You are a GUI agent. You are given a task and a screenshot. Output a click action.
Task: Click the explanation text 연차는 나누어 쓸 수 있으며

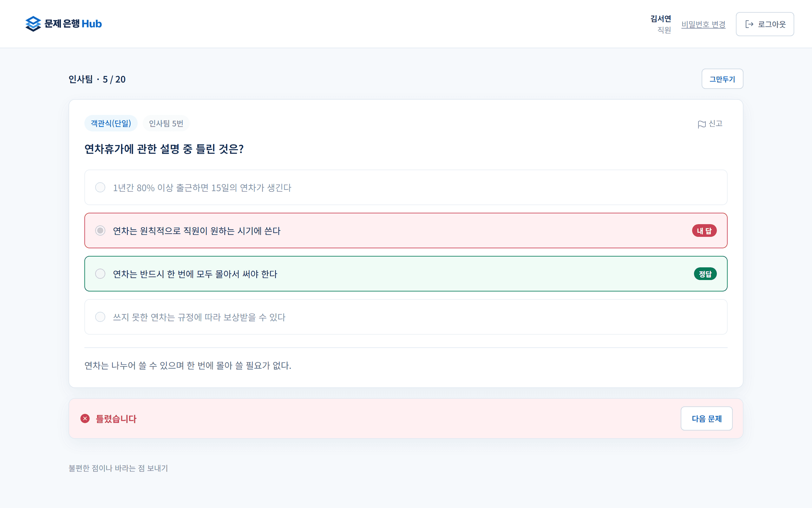(187, 365)
